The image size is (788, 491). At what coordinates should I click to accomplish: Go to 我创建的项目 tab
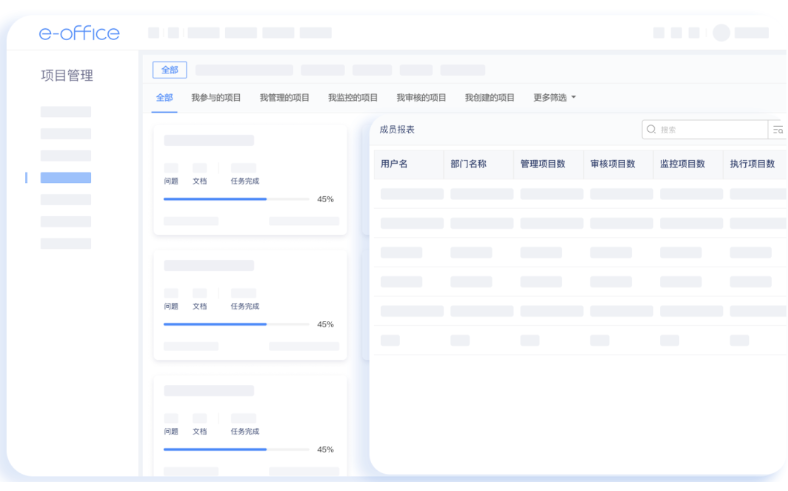pyautogui.click(x=489, y=98)
